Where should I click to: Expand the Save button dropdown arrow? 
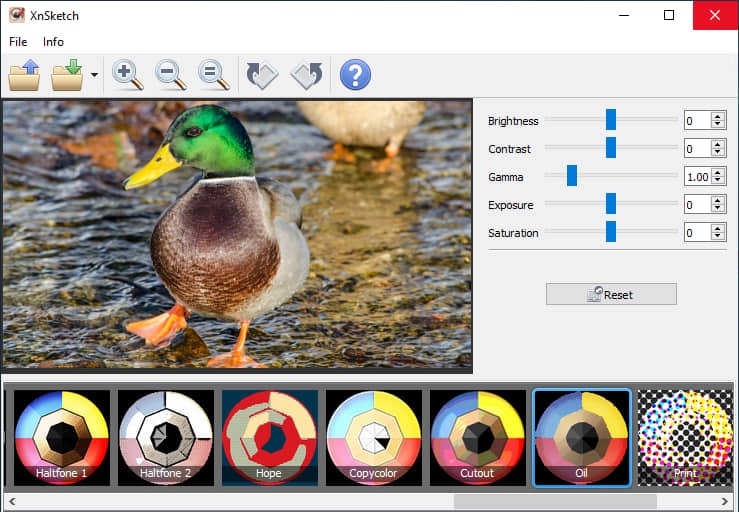tap(94, 75)
